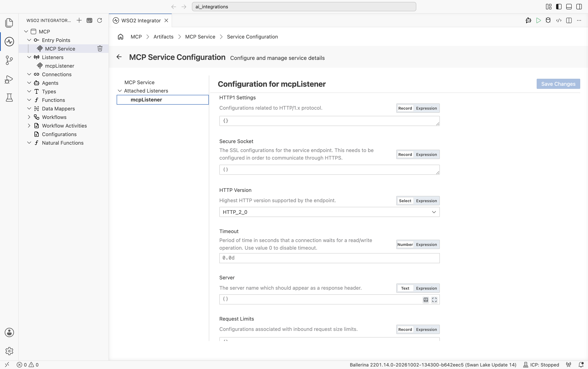Click the Save Changes button
588x369 pixels.
[x=558, y=84]
